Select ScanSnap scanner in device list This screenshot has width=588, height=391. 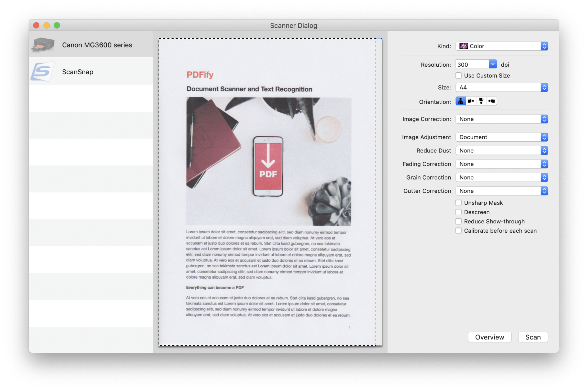[78, 72]
